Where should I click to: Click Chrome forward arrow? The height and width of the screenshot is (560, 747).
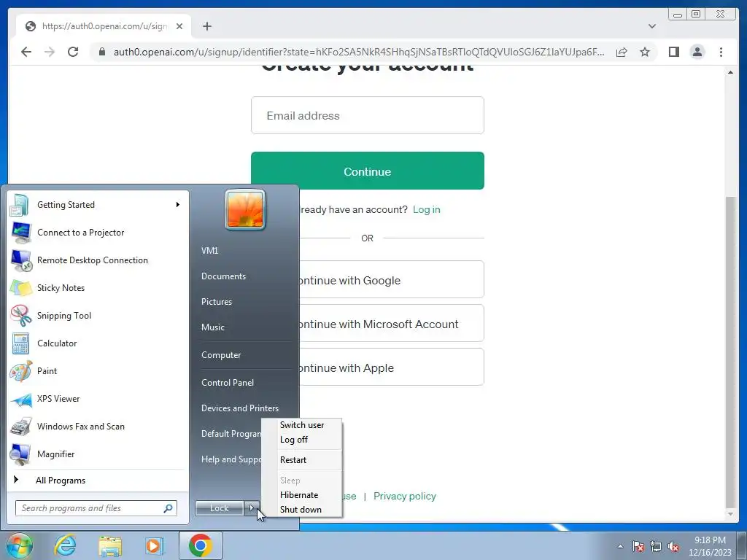click(x=50, y=52)
